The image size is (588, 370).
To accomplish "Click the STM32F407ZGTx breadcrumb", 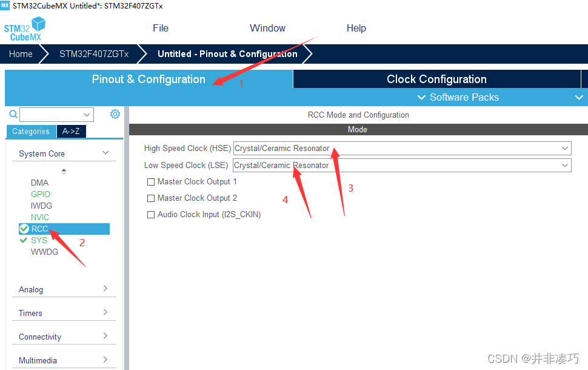I will point(94,54).
